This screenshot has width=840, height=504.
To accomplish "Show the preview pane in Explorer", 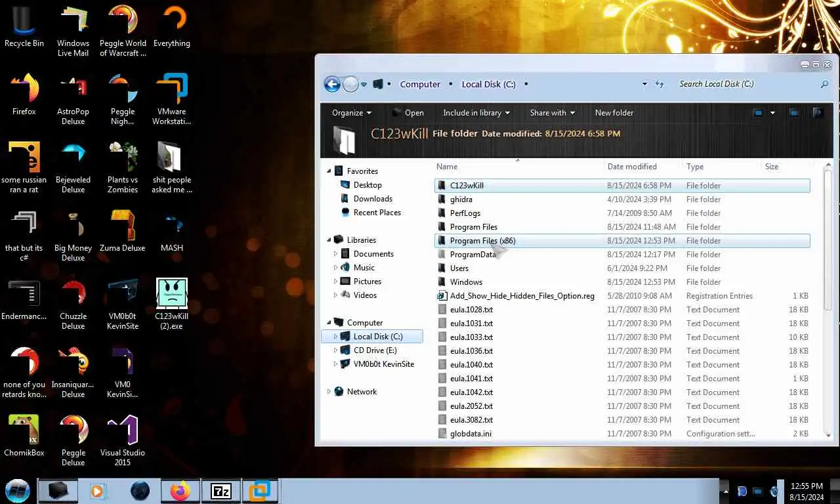I will tap(794, 113).
